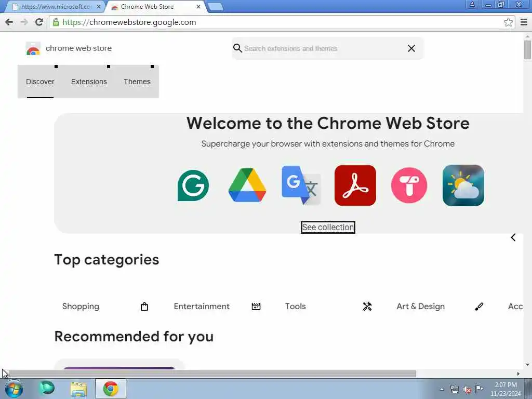The height and width of the screenshot is (399, 532).
Task: Open a new browser tab
Action: (215, 7)
